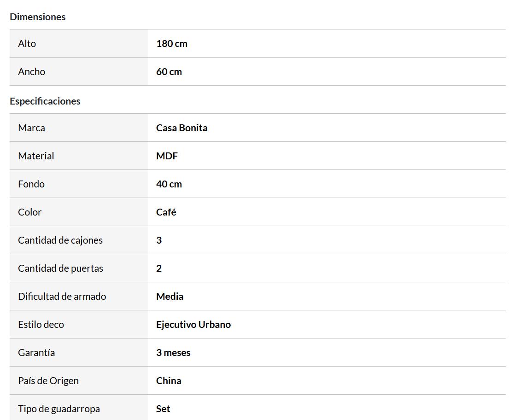The width and height of the screenshot is (509, 420).
Task: Select the Alto row label
Action: tap(27, 44)
